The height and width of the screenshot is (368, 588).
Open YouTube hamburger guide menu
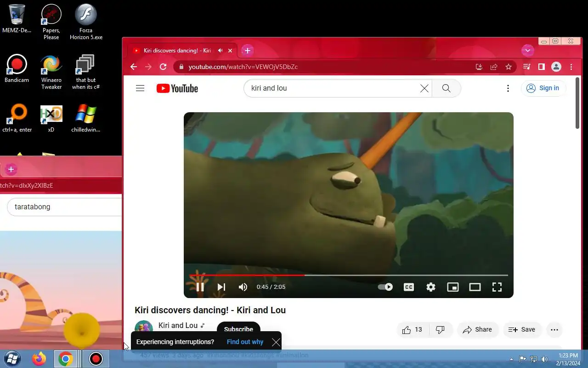click(140, 88)
